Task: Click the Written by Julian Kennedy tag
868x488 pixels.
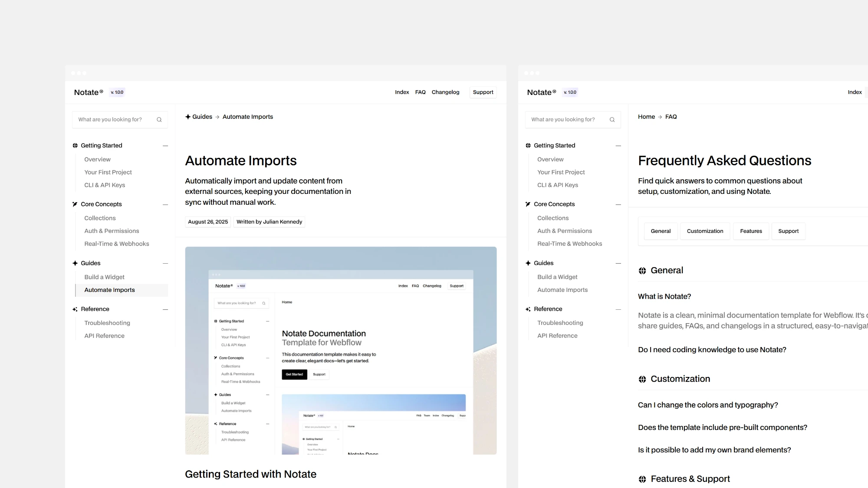Action: click(269, 222)
